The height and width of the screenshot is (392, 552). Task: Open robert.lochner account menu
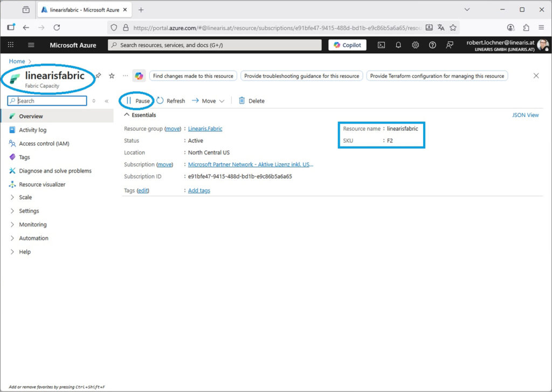tap(507, 45)
